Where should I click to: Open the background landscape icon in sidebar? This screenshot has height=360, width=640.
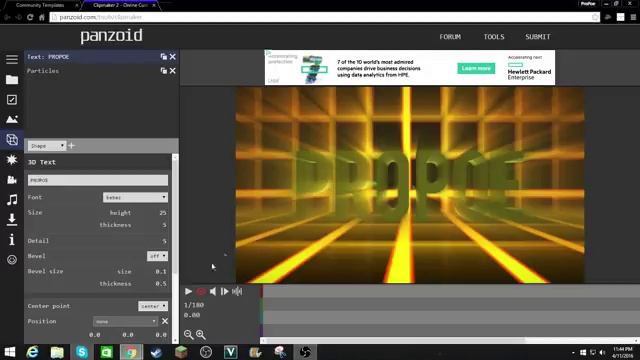[x=12, y=119]
